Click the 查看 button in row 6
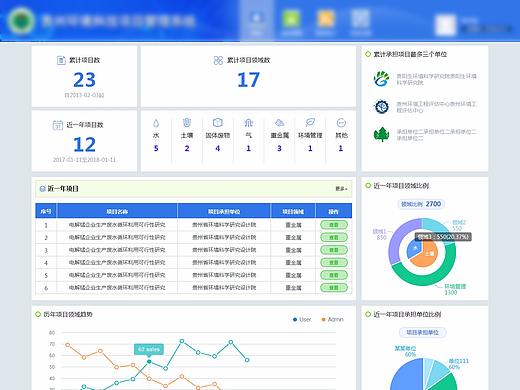The height and width of the screenshot is (390, 520). point(334,287)
